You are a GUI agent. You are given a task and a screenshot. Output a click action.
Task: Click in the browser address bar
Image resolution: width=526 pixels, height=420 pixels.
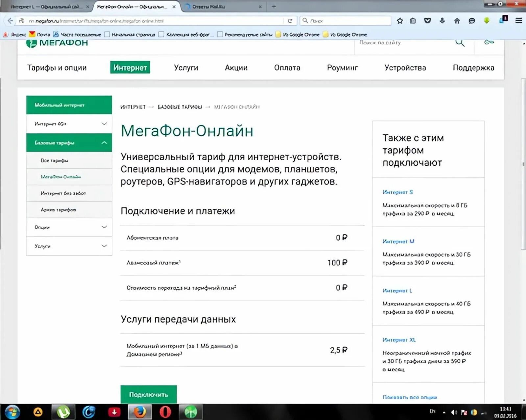coord(155,21)
